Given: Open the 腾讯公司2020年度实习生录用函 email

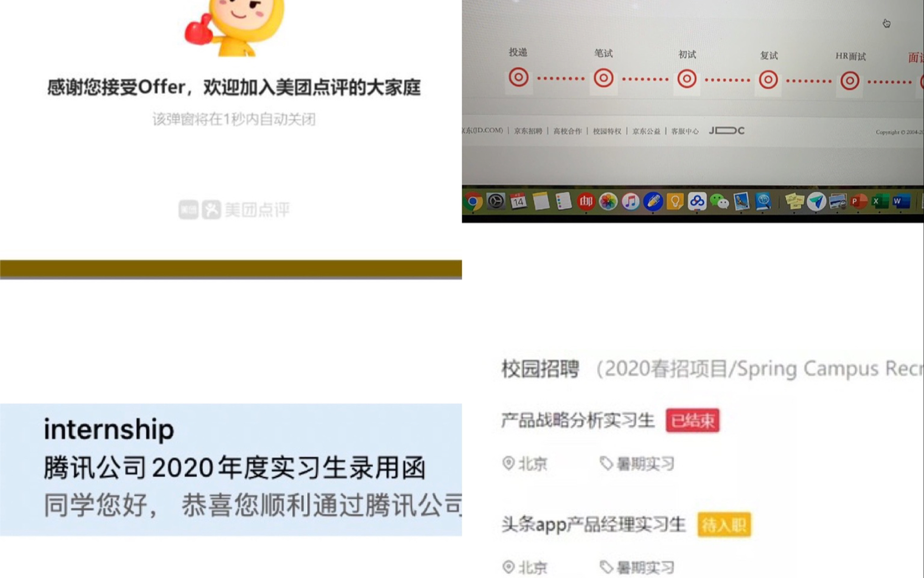Looking at the screenshot, I should tap(235, 467).
